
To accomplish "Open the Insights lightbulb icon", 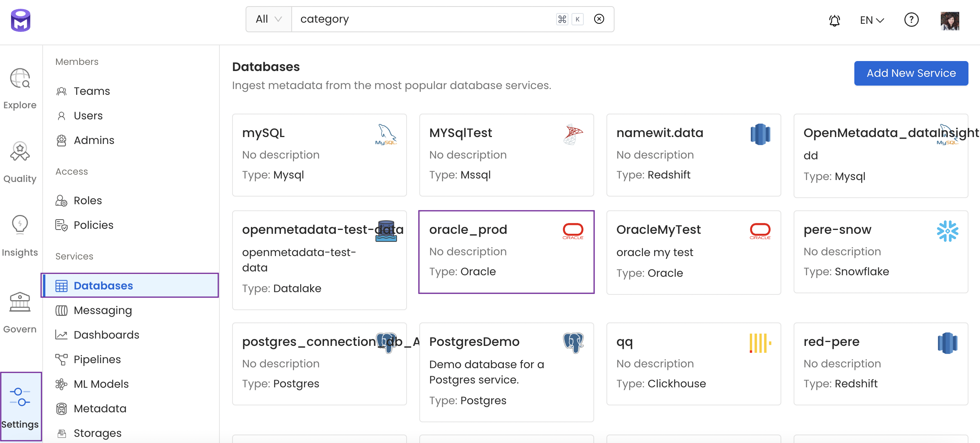I will point(20,225).
